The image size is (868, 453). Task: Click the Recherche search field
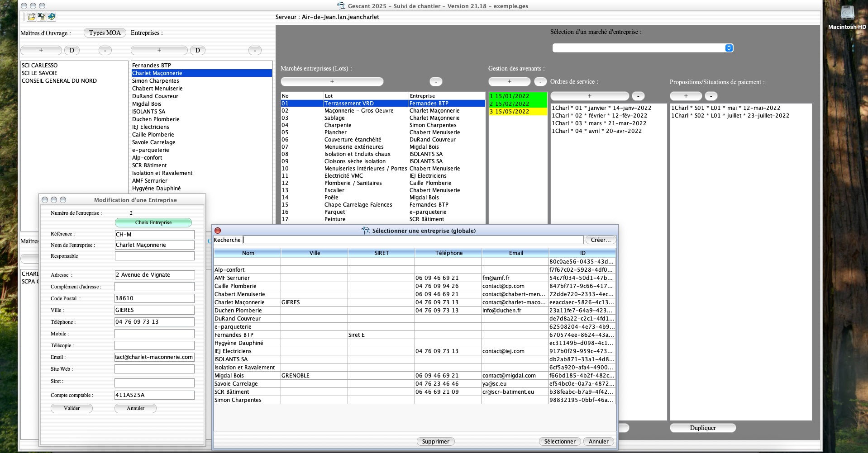pyautogui.click(x=413, y=240)
